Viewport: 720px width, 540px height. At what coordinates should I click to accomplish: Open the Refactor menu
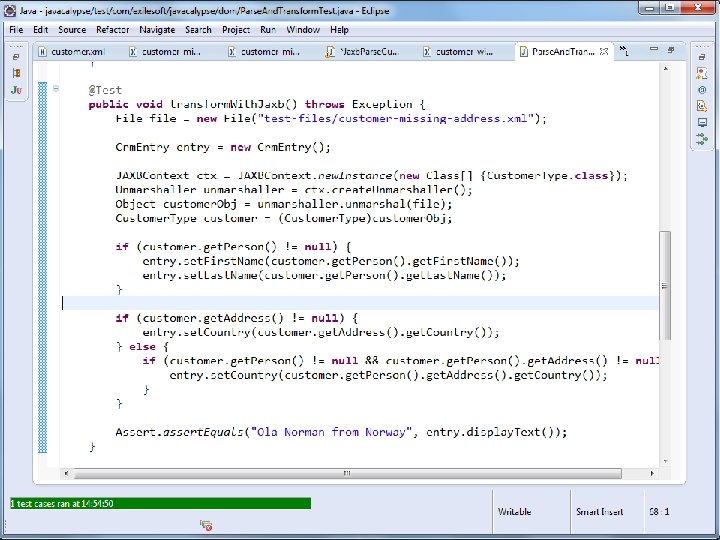click(x=112, y=30)
